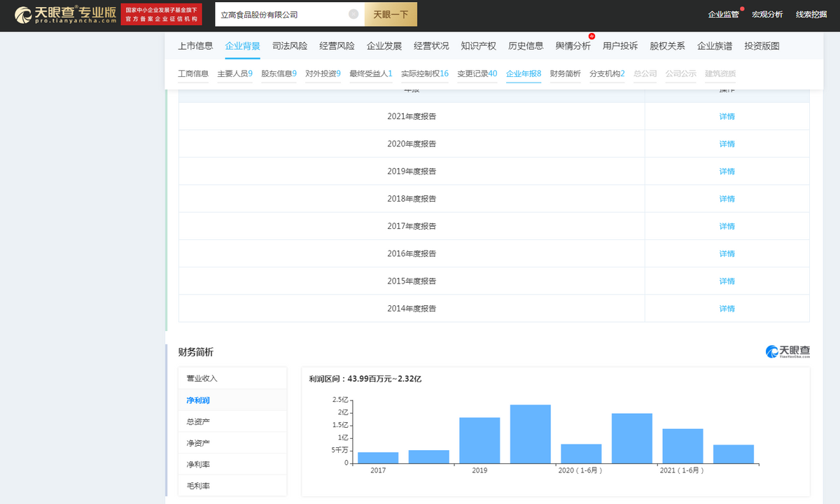This screenshot has height=504, width=840.
Task: Select 毛利率 in the financial analysis list
Action: pos(198,486)
